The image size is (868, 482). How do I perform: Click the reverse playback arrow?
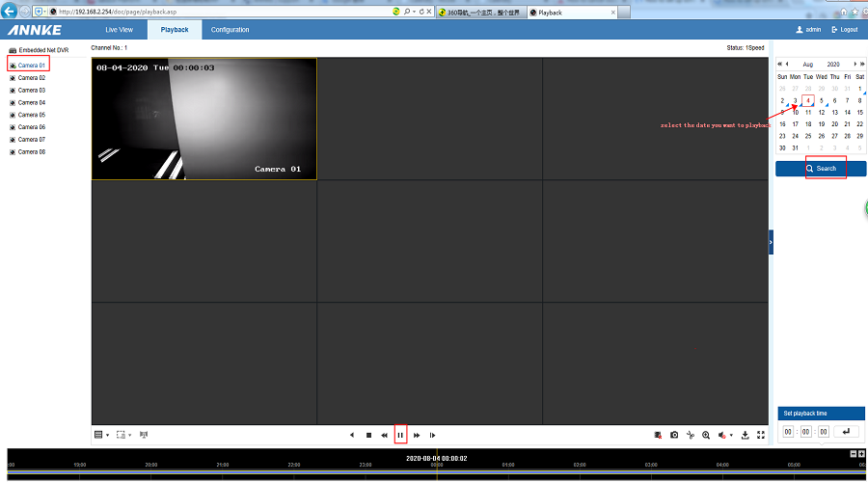tap(352, 435)
